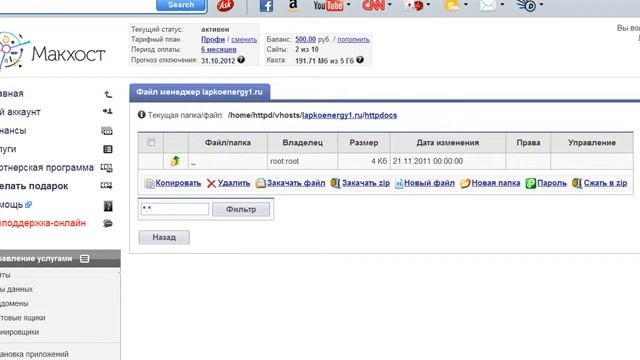Click the Назад button
640x360 pixels.
tap(164, 237)
